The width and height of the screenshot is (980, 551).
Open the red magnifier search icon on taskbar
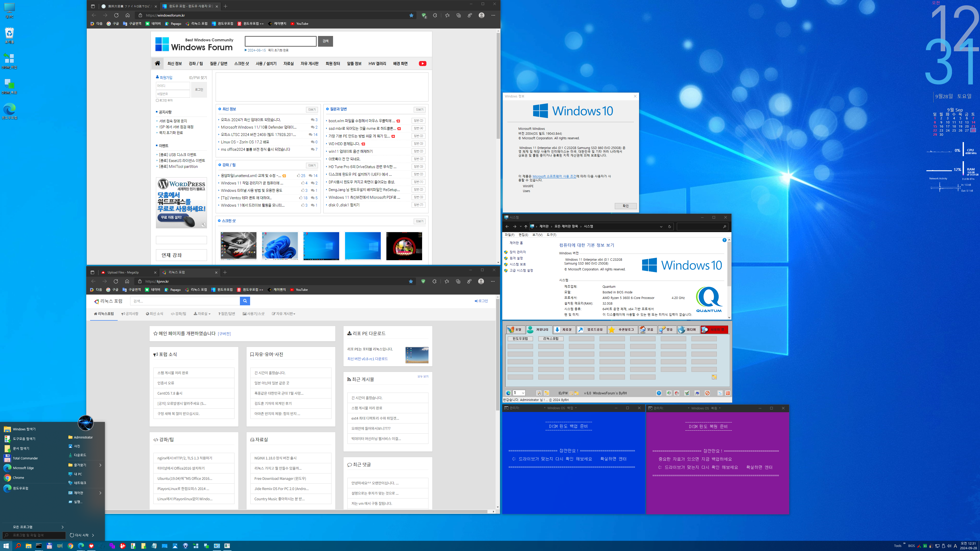[x=18, y=546]
